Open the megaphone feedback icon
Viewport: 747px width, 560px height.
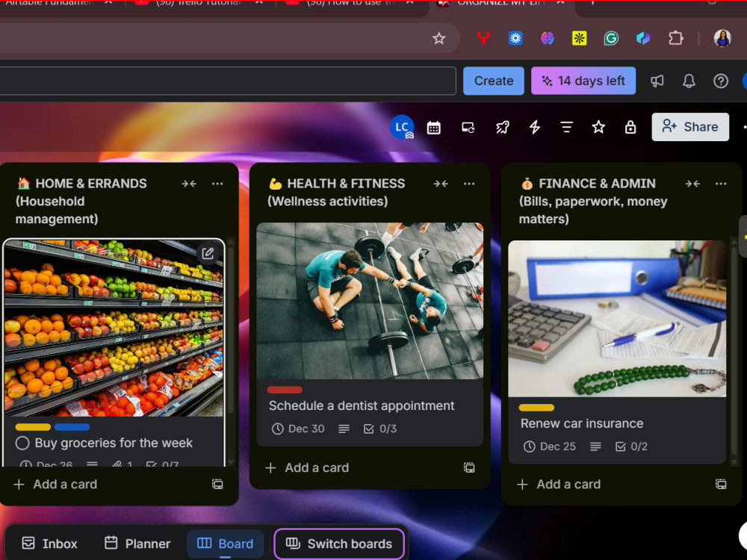[x=657, y=81]
